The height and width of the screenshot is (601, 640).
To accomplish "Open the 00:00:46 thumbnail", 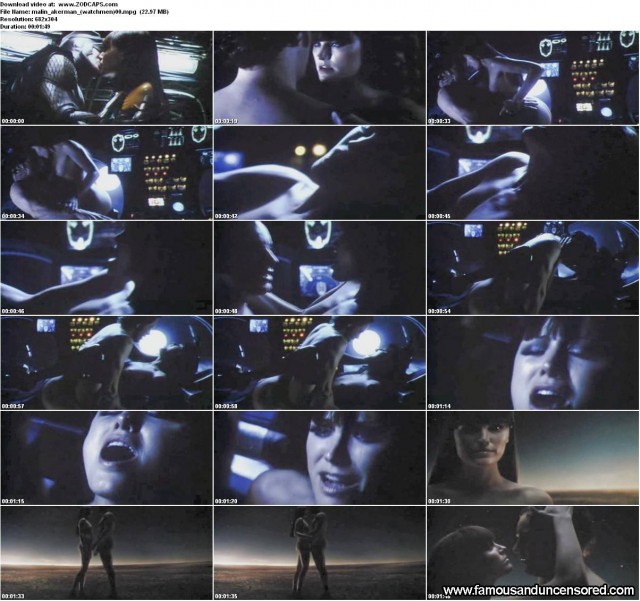I will click(106, 268).
